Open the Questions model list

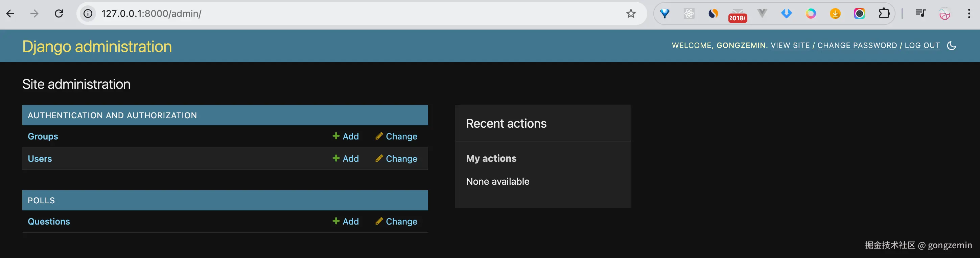pyautogui.click(x=49, y=221)
